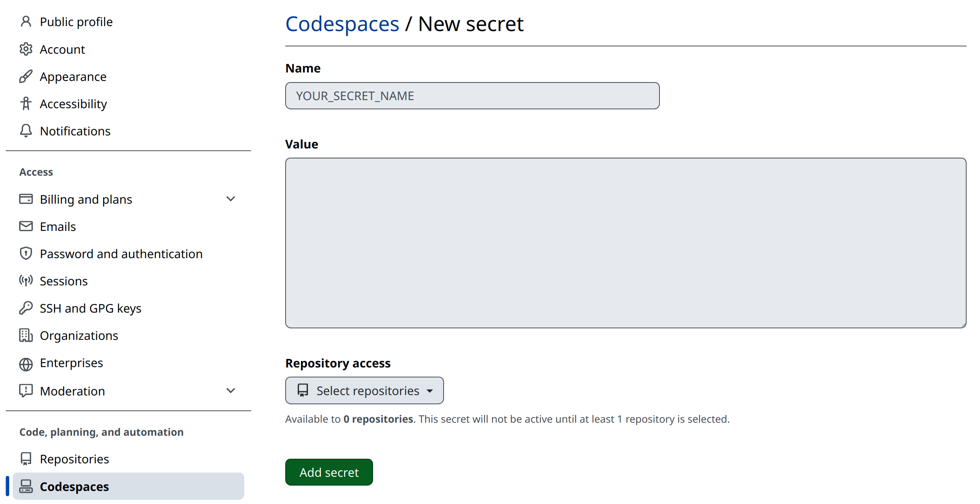
Task: Focus the secret Name input field
Action: pos(472,96)
